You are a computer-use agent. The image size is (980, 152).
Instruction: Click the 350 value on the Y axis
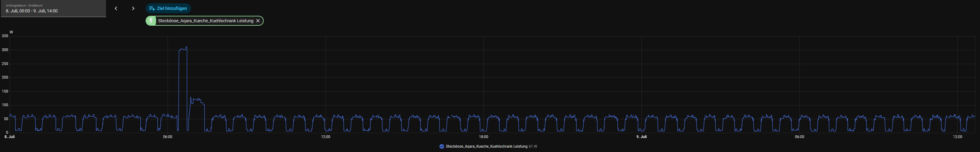(5, 36)
